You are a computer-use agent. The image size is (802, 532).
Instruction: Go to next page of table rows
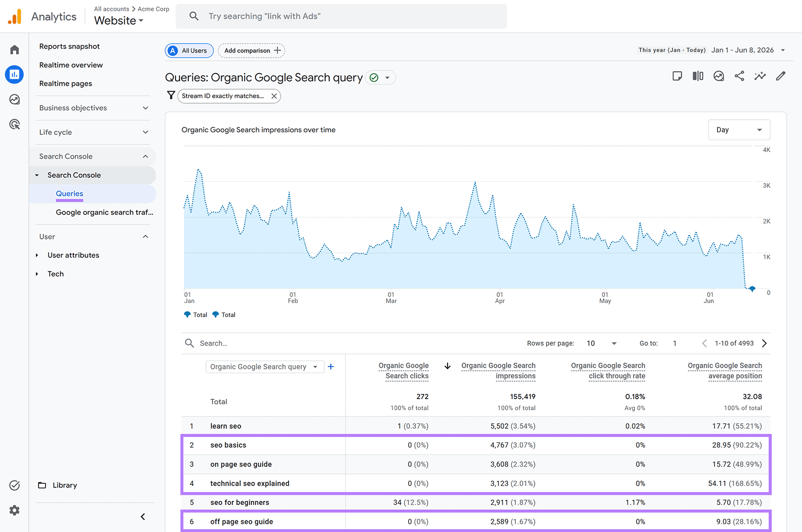764,343
